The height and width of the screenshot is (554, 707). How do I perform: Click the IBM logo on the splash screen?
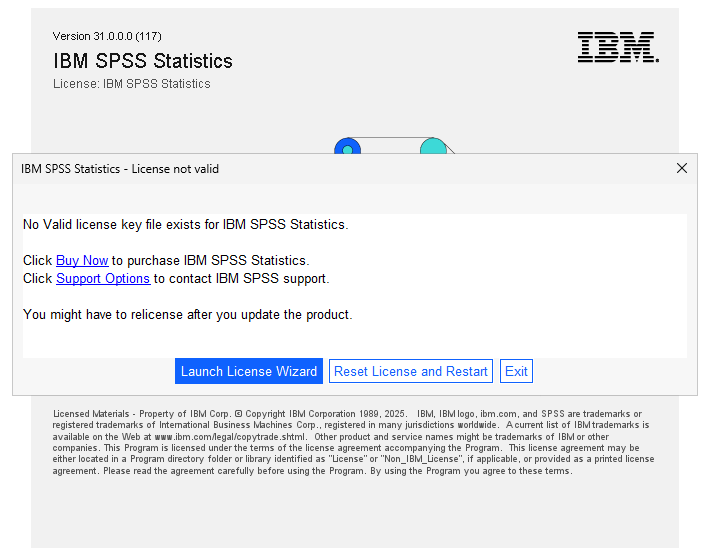617,47
